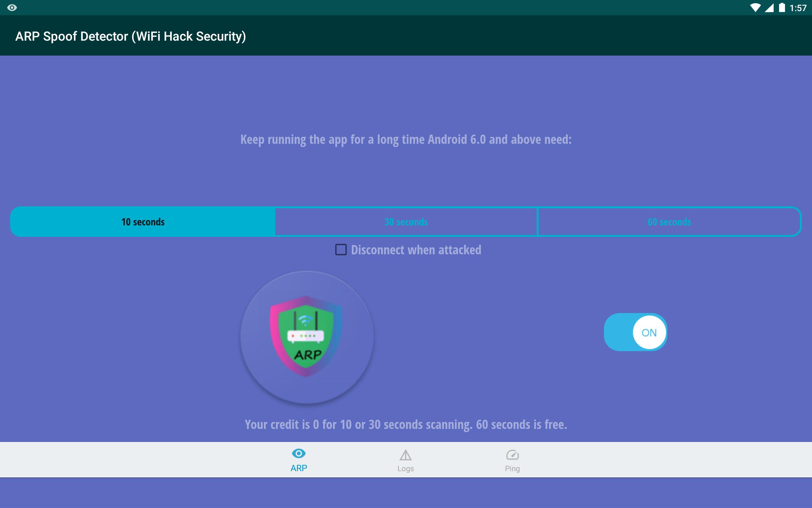Turn off the ON detection switch
Viewport: 812px width, 508px height.
pyautogui.click(x=635, y=332)
